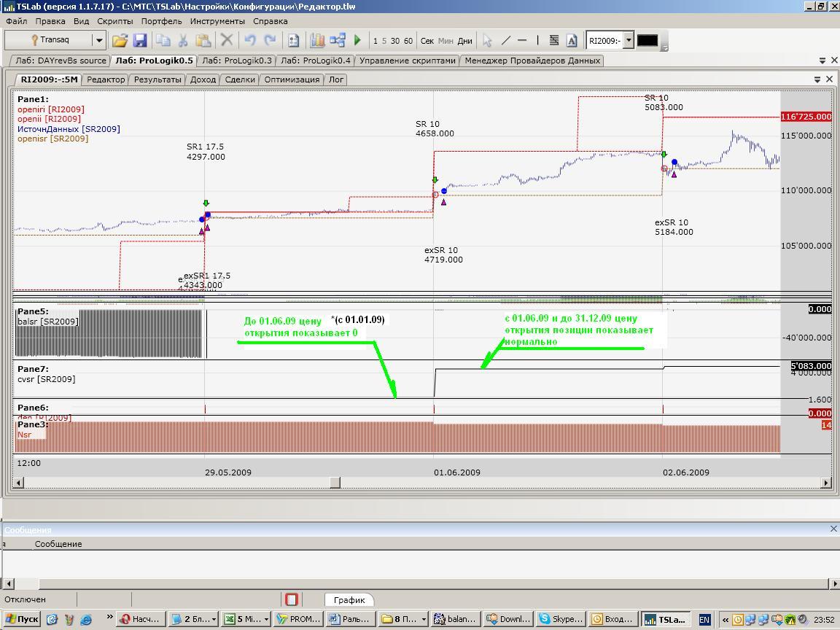Click the open folder icon in toolbar
The width and height of the screenshot is (840, 630).
120,41
